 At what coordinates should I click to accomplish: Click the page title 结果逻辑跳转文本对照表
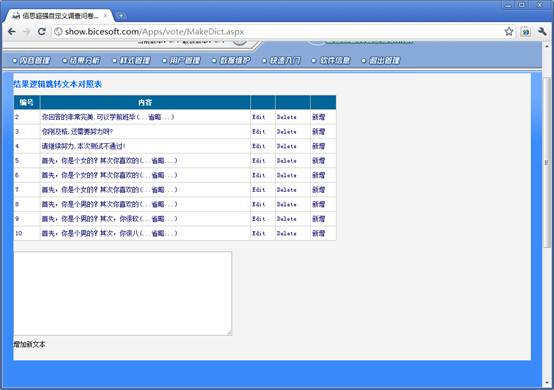click(x=58, y=84)
